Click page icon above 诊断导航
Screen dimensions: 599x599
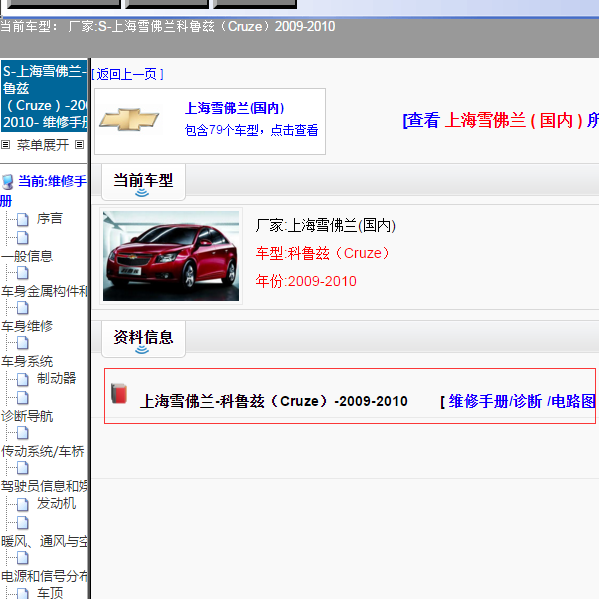(x=23, y=398)
